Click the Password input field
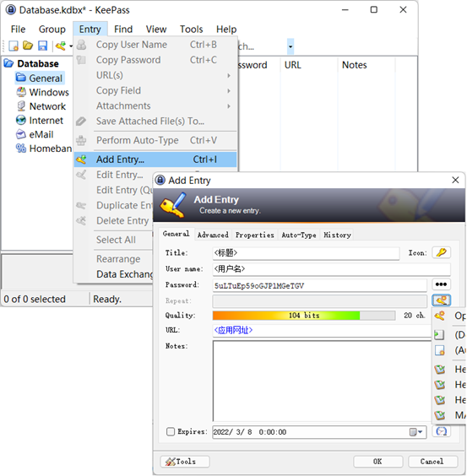 click(x=320, y=285)
